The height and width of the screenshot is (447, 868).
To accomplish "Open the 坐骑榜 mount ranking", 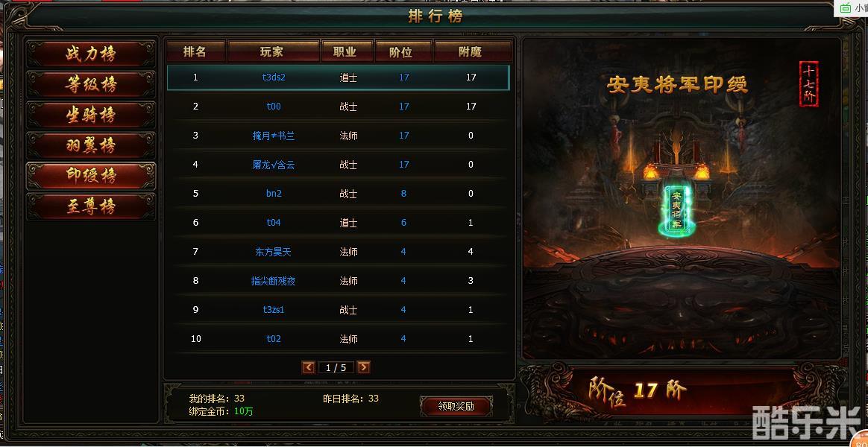I will pos(91,115).
